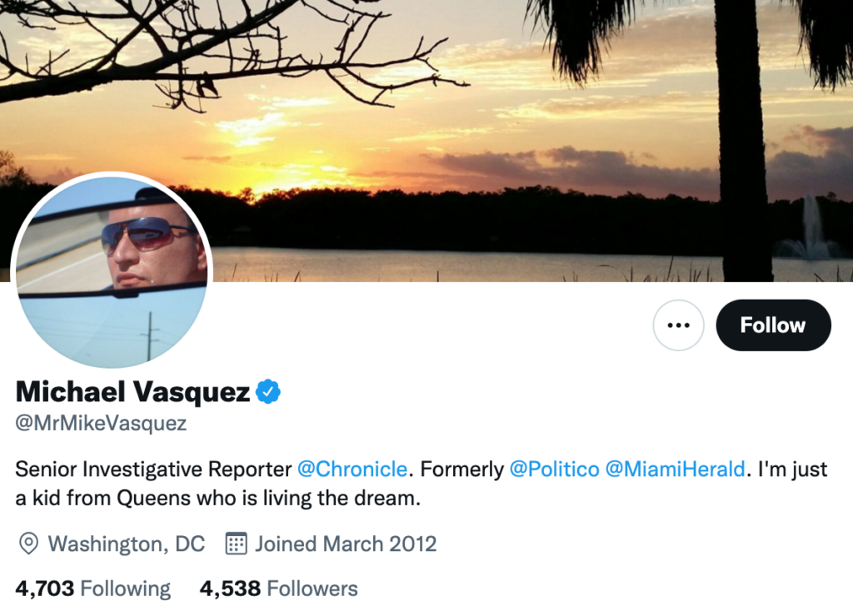Screen dimensions: 853x616
Task: Click the Michael Vasquez display name
Action: click(132, 391)
